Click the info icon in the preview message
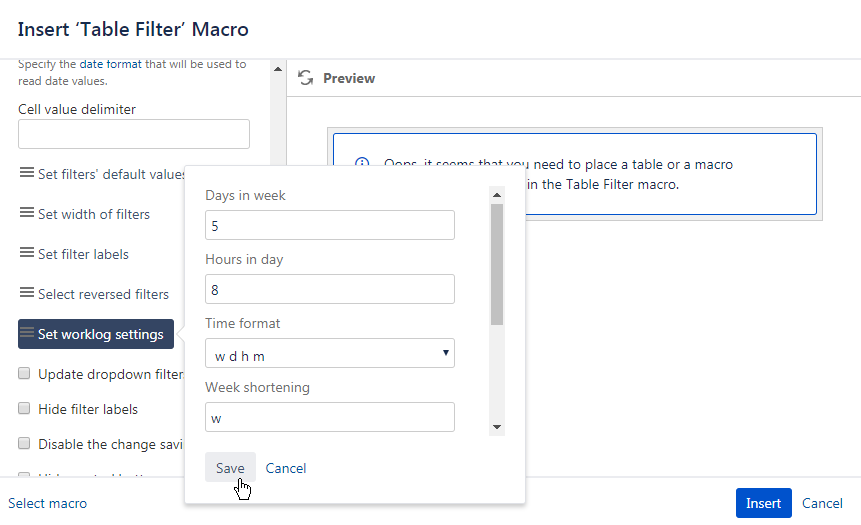The height and width of the screenshot is (525, 861). tap(362, 164)
